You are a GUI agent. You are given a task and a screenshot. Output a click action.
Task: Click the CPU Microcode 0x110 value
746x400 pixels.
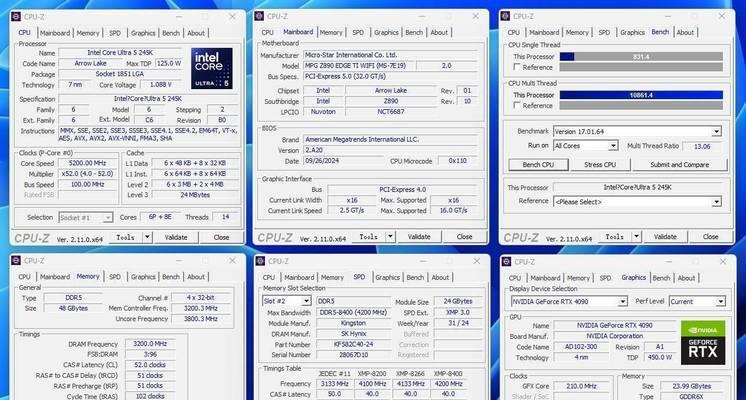point(457,161)
